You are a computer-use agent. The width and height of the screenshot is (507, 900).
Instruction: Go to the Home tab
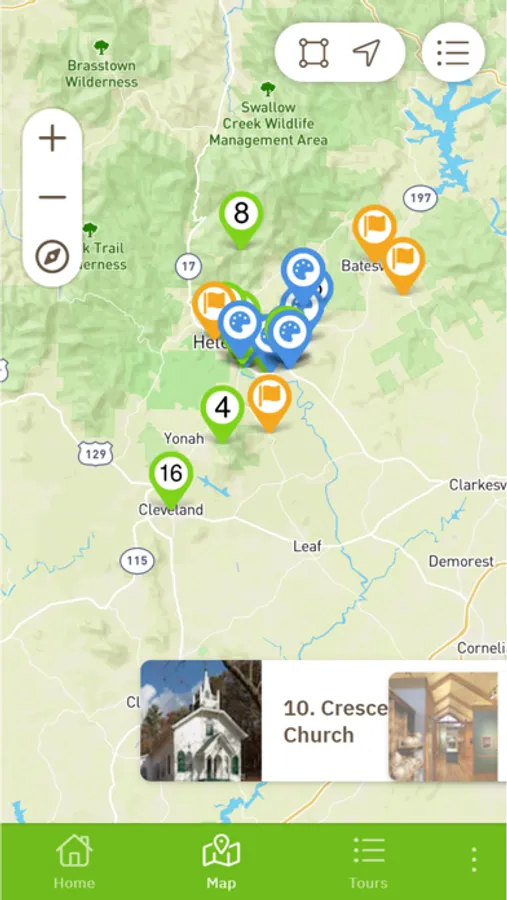74,862
